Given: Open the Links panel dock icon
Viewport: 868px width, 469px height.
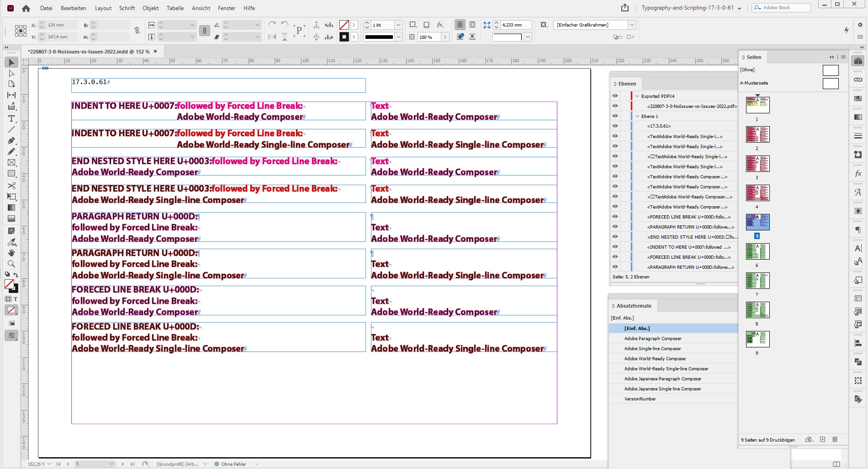Looking at the screenshot, I should [x=858, y=80].
